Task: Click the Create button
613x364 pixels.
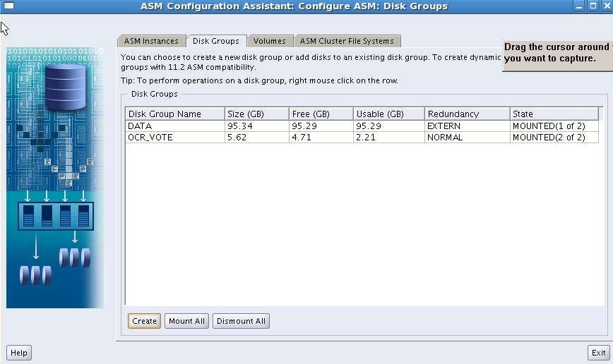Action: pyautogui.click(x=144, y=321)
